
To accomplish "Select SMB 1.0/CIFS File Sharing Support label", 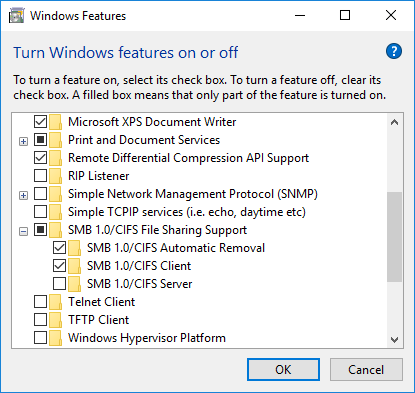I will pos(157,230).
